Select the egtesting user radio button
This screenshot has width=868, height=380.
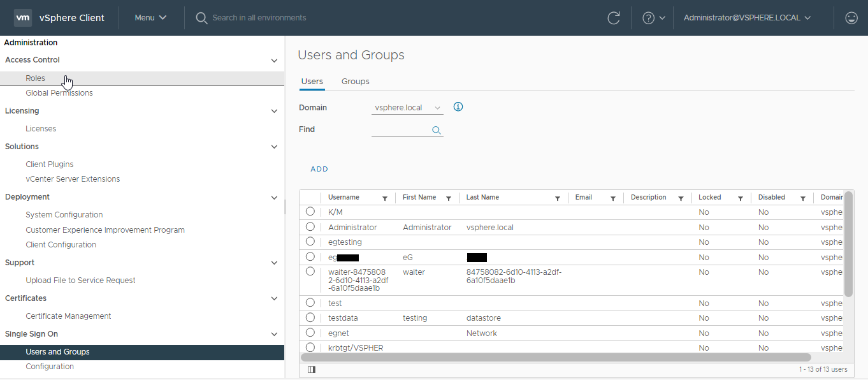(x=310, y=241)
